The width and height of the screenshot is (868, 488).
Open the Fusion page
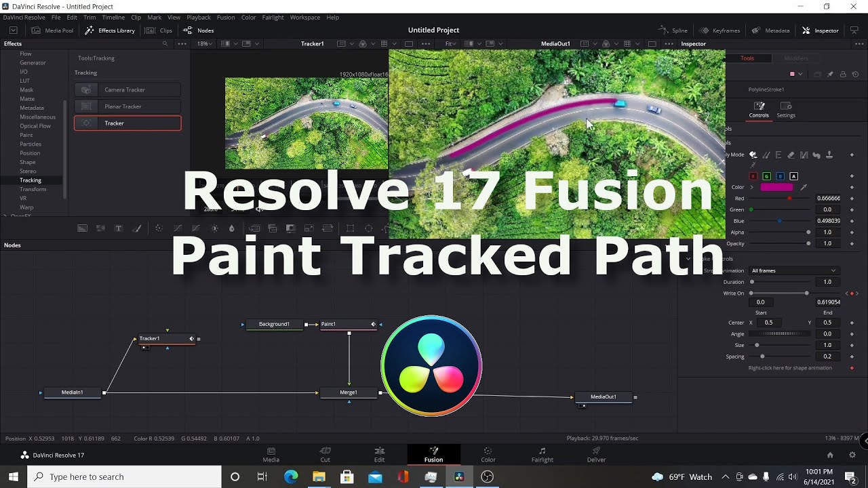click(x=434, y=454)
